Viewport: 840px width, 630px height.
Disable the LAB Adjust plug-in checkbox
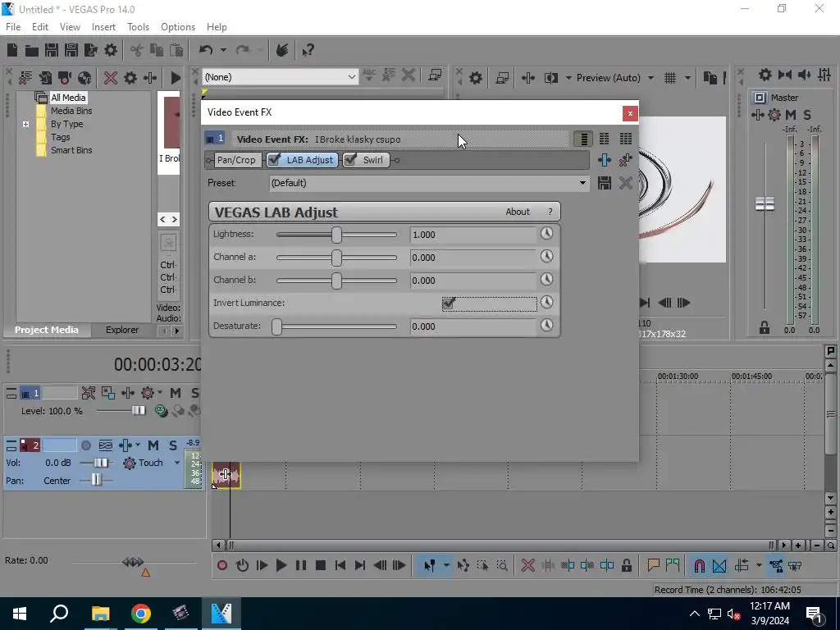pos(274,160)
